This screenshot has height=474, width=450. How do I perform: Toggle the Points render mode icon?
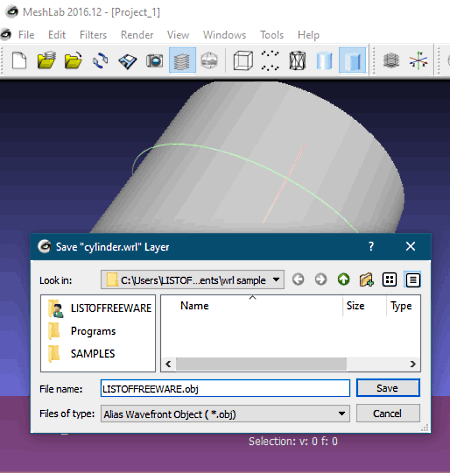click(270, 60)
